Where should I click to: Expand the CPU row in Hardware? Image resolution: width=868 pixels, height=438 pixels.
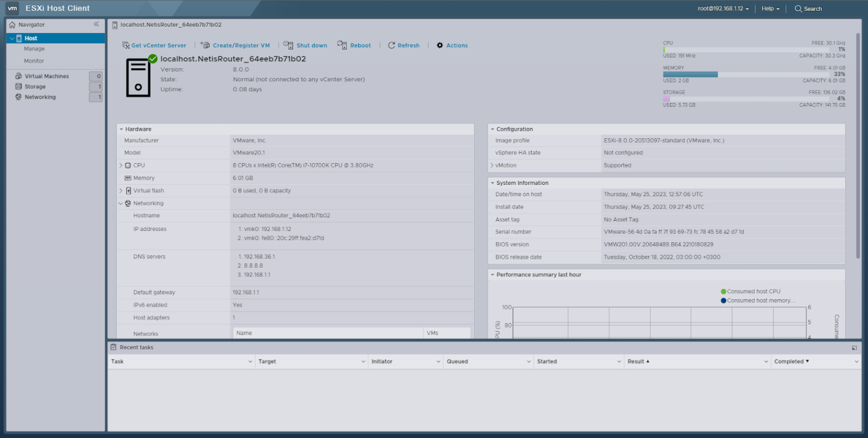pos(121,166)
